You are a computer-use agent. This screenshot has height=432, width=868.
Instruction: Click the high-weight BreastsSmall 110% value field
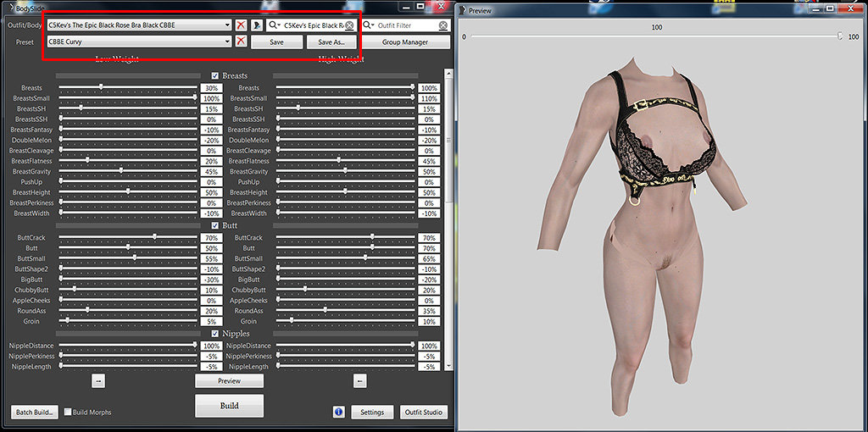coord(429,98)
